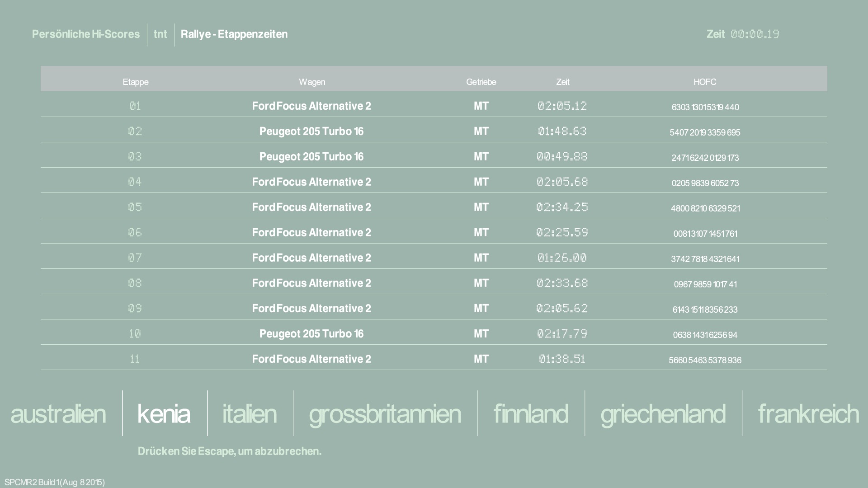
Task: Select the australien country tab
Action: point(58,414)
